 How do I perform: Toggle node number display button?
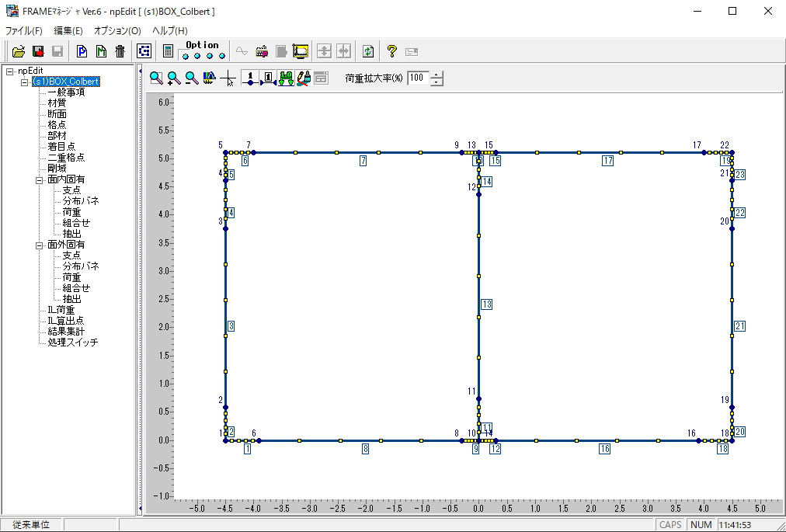[x=250, y=78]
